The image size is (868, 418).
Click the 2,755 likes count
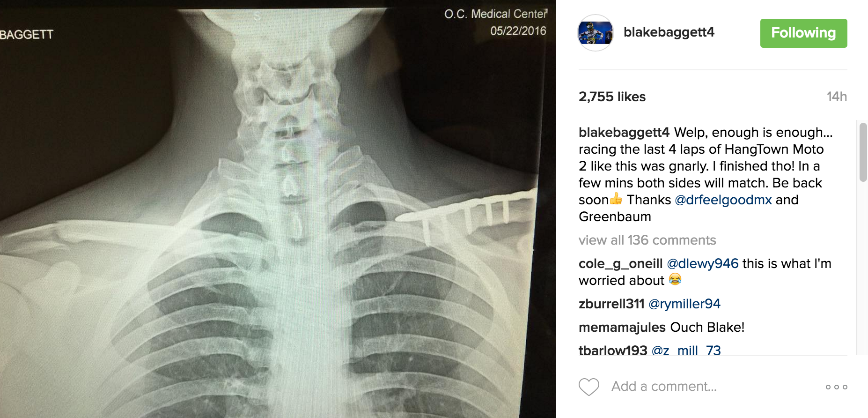tap(612, 97)
